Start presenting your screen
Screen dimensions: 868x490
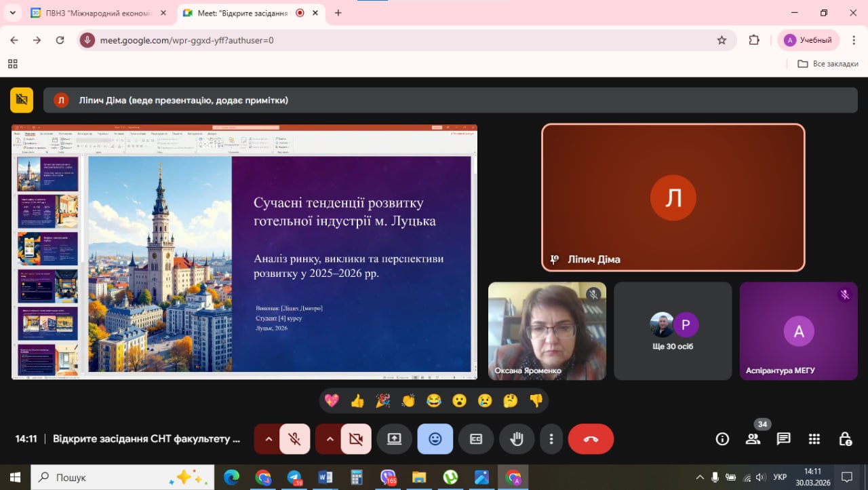pos(394,439)
